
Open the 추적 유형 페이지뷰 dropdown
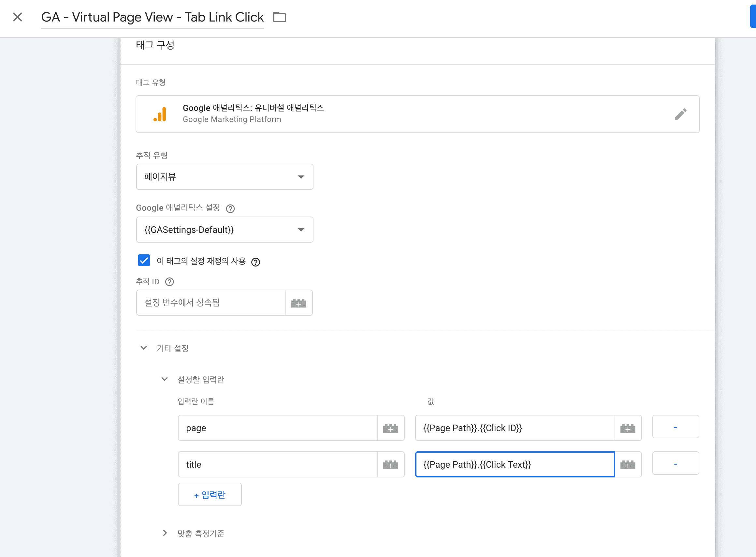click(225, 177)
